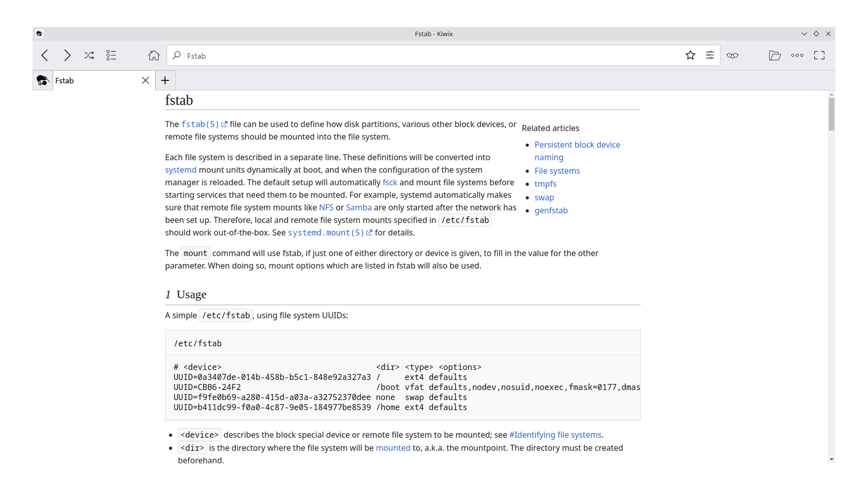Image resolution: width=868 pixels, height=502 pixels.
Task: Open a new tab with the plus button
Action: 165,81
